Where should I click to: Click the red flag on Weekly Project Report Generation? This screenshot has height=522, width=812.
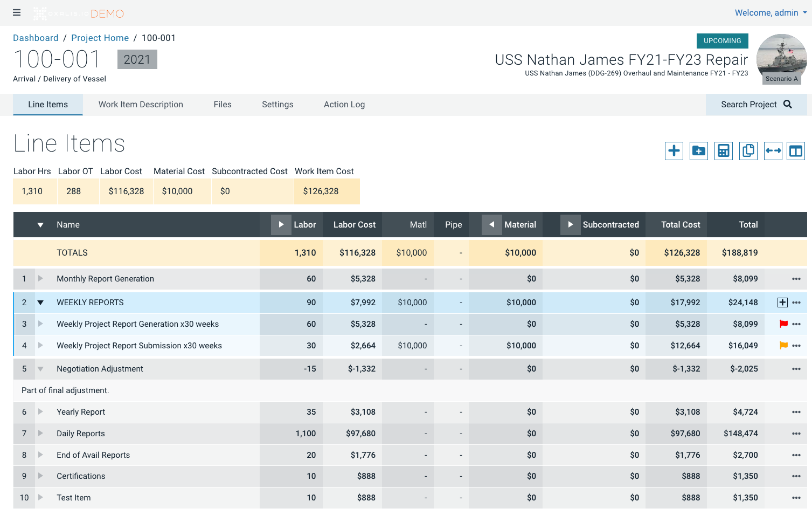(x=783, y=324)
